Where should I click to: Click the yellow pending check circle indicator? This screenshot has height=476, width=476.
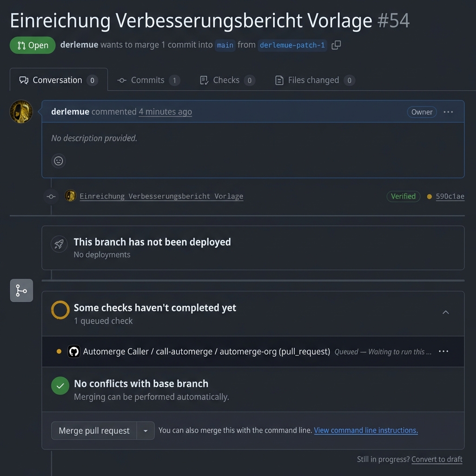[x=60, y=310]
